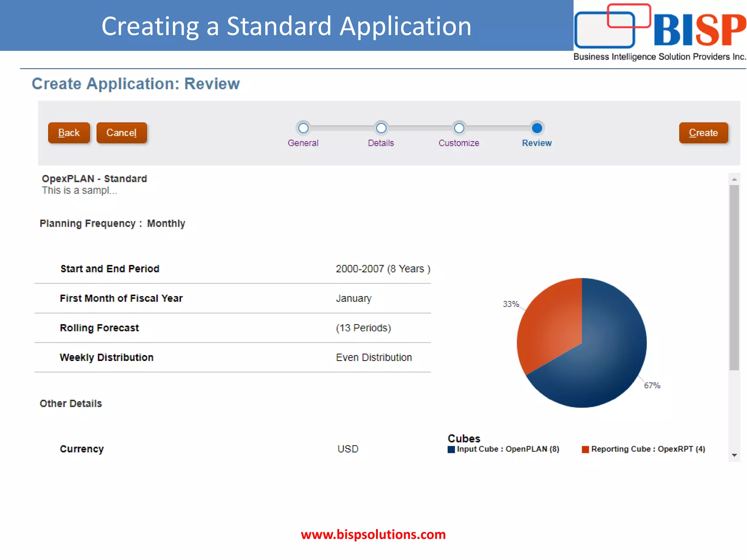Select the Customize step circle
The width and height of the screenshot is (747, 560).
[x=459, y=128]
